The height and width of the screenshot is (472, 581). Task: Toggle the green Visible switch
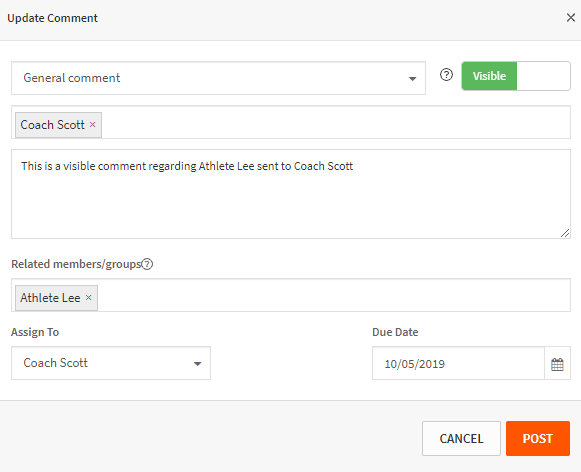pos(489,76)
